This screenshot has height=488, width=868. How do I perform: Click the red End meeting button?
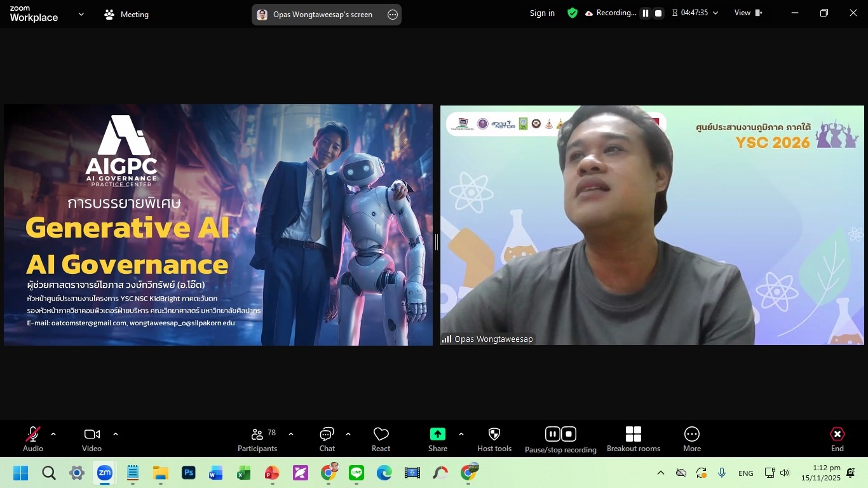(837, 435)
